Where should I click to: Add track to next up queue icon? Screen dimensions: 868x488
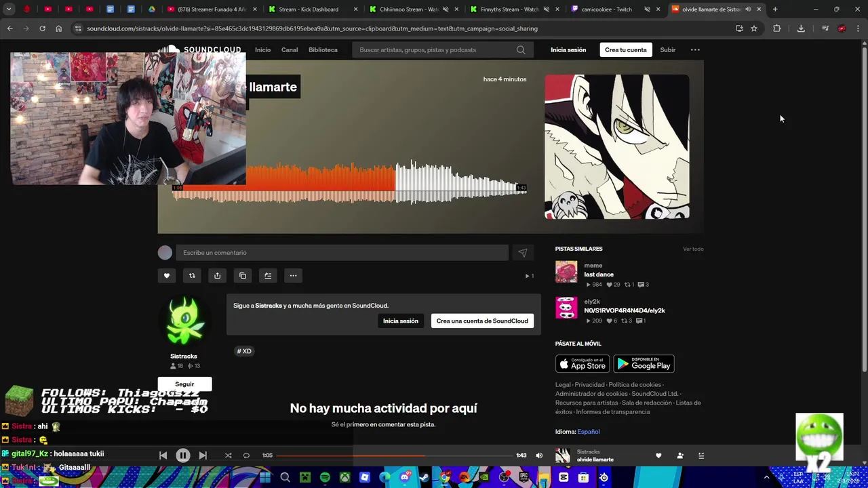(268, 276)
